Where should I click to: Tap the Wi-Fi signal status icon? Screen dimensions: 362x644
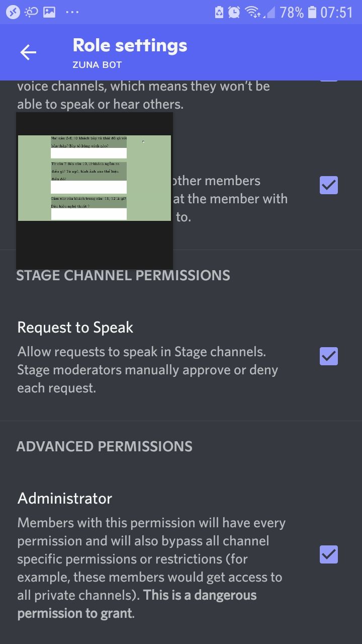pos(252,12)
